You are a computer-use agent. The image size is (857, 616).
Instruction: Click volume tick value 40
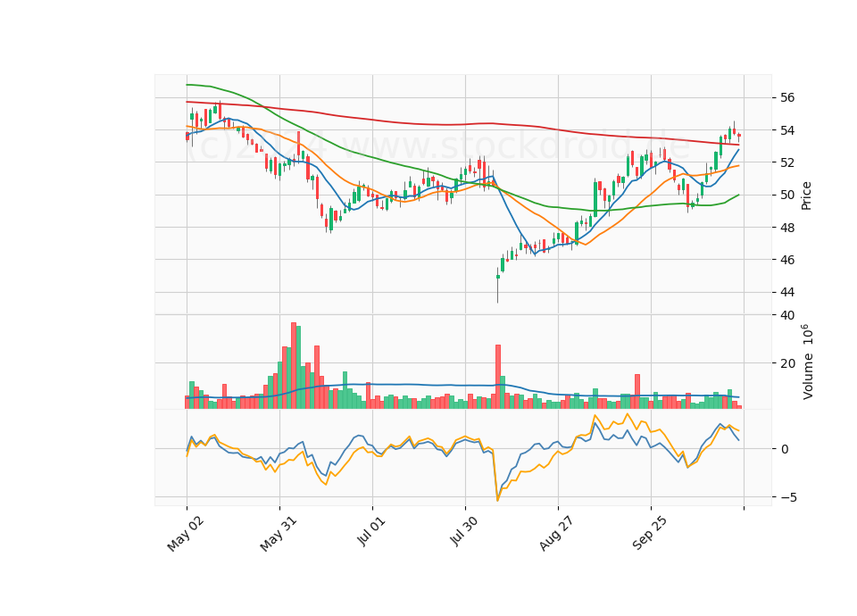point(787,315)
